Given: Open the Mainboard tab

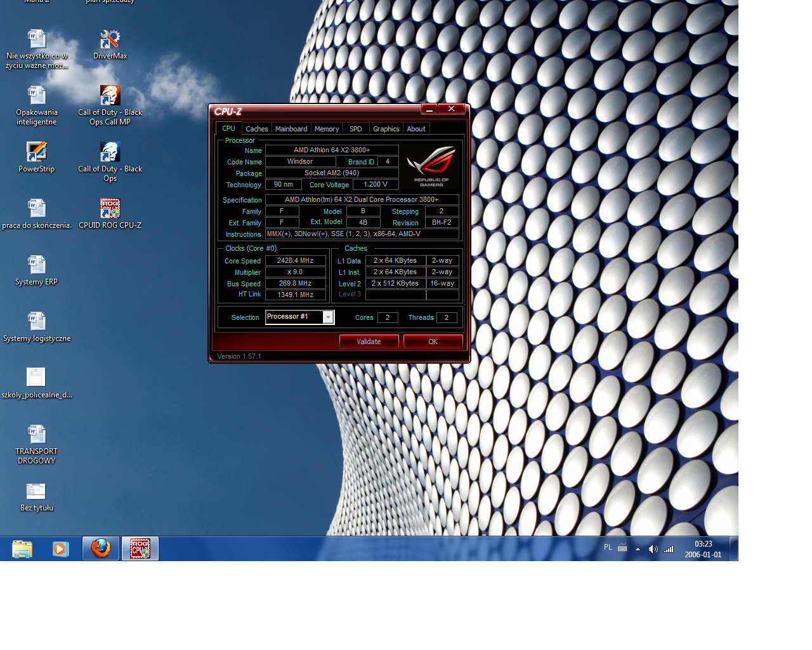Looking at the screenshot, I should (x=291, y=129).
